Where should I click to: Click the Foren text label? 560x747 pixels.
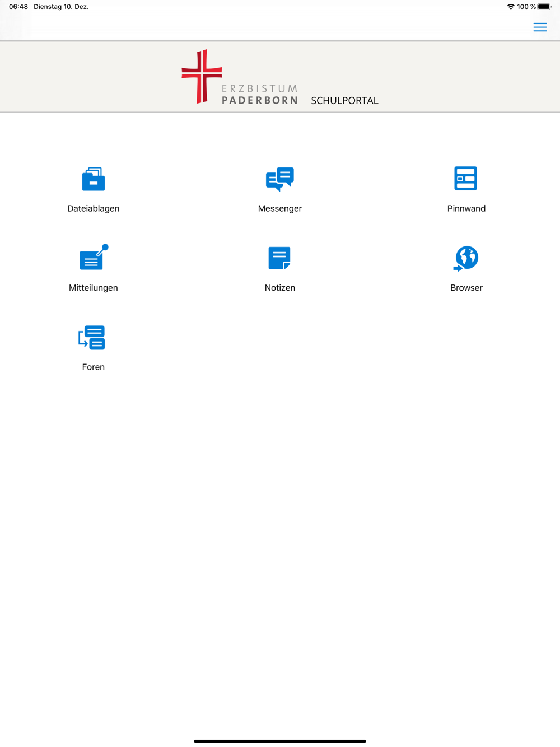coord(93,367)
